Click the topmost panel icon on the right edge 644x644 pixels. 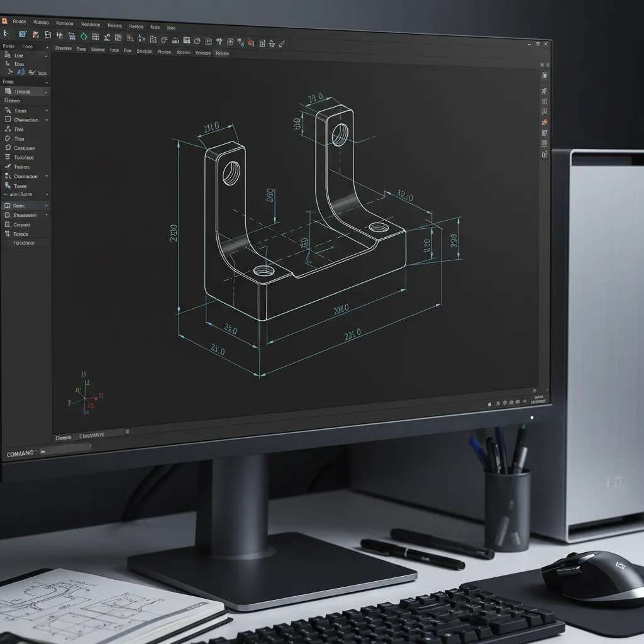tap(542, 64)
